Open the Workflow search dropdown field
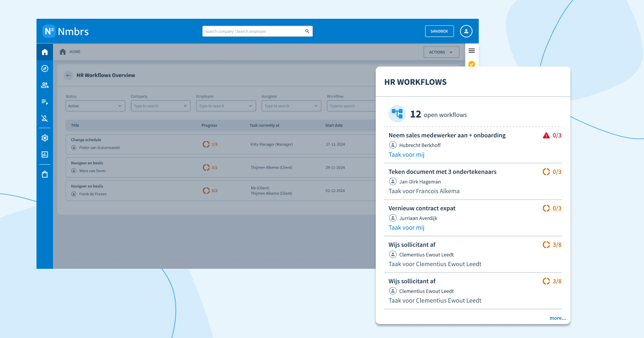 [352, 106]
